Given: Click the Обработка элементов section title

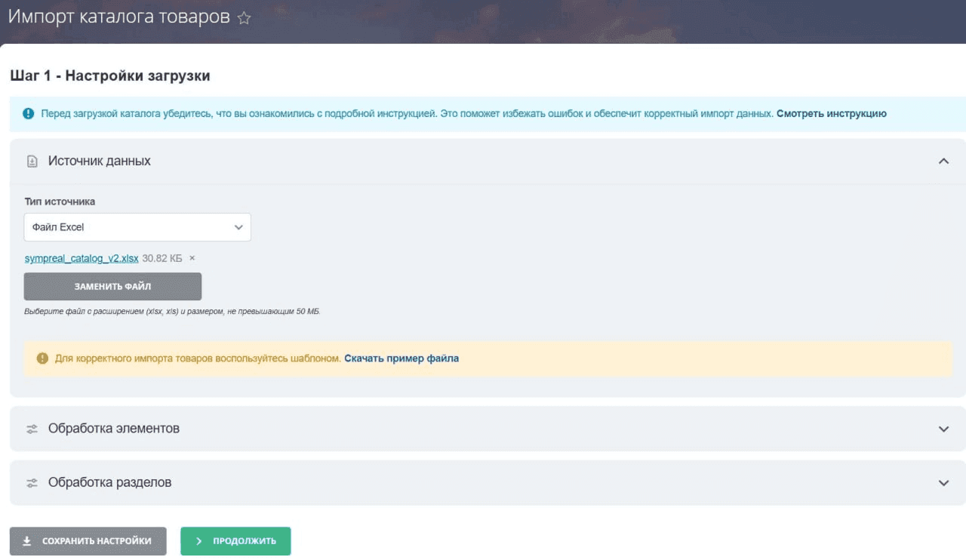Looking at the screenshot, I should point(113,428).
